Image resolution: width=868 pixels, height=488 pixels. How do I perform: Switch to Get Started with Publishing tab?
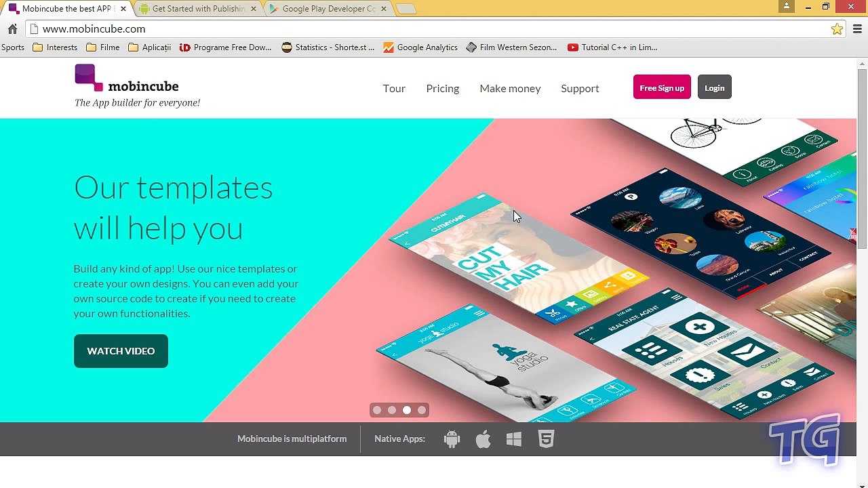click(x=197, y=9)
